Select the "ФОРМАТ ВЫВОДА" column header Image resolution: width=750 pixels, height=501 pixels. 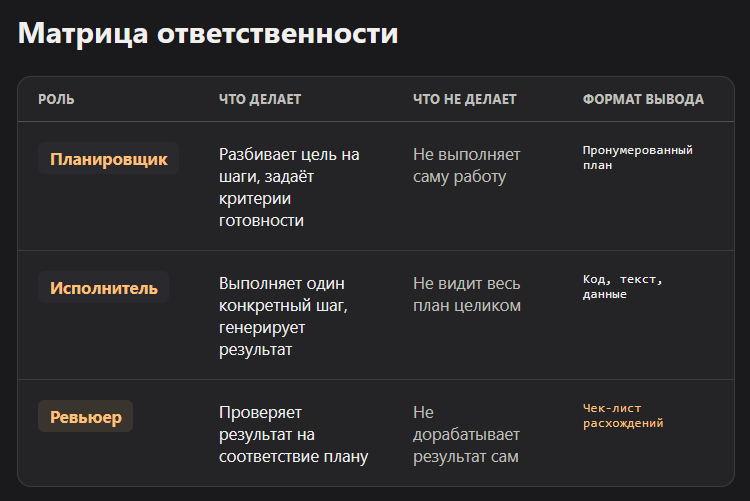[643, 100]
